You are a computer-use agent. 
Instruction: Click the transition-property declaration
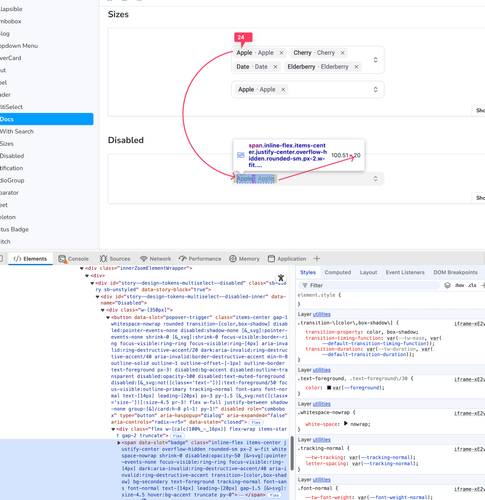[362, 332]
